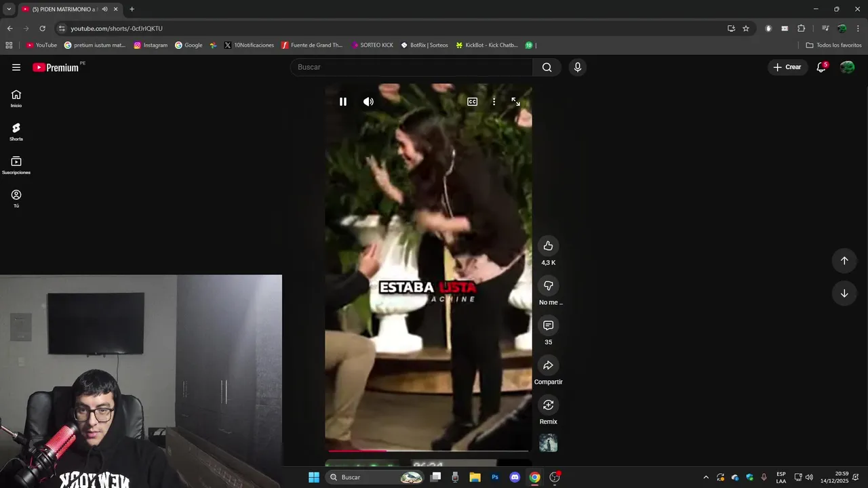Dislike the Short with thumbs down

[x=548, y=286]
